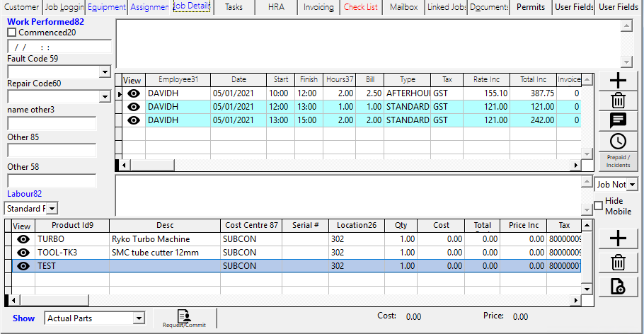The image size is (644, 334).
Task: View the AFTERHOURS labour row eye icon
Action: [x=133, y=93]
